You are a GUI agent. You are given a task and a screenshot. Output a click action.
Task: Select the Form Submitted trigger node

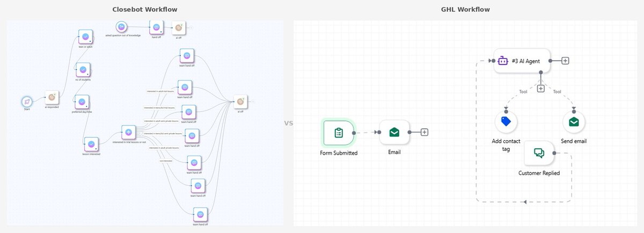click(x=339, y=133)
